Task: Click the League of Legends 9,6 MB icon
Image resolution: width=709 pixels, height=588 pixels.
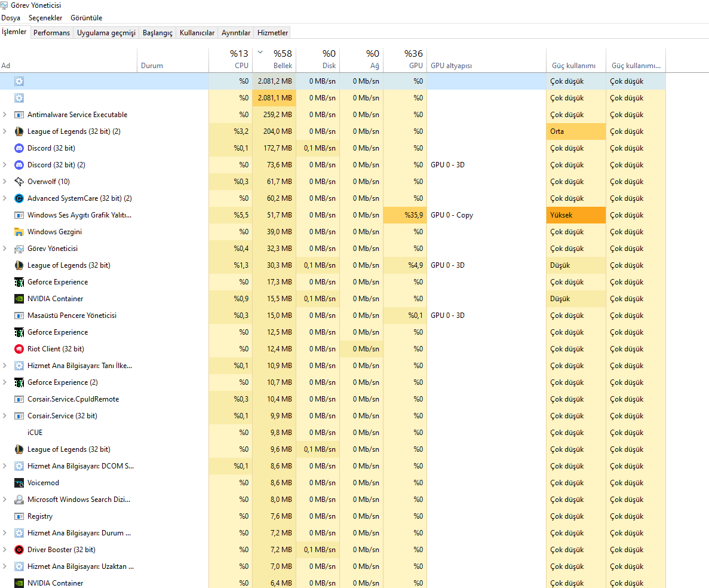Action: tap(19, 449)
